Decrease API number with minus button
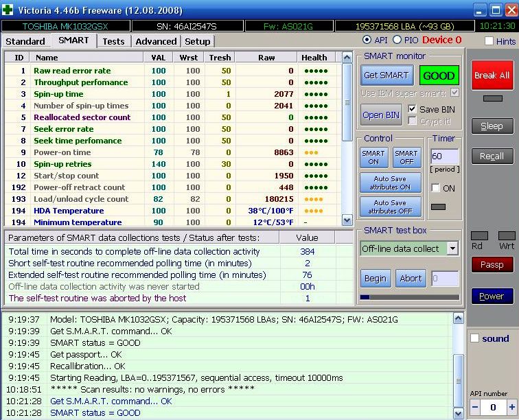 (474, 407)
